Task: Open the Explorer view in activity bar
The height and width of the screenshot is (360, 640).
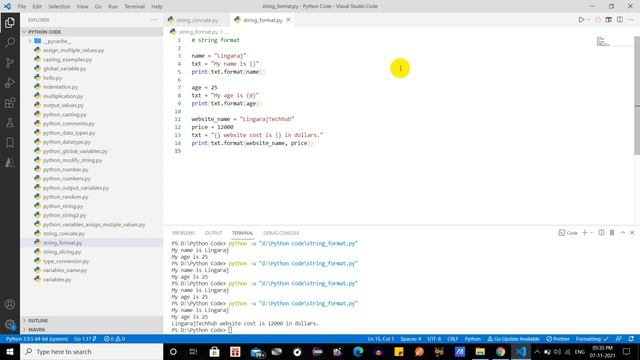Action: tap(10, 22)
